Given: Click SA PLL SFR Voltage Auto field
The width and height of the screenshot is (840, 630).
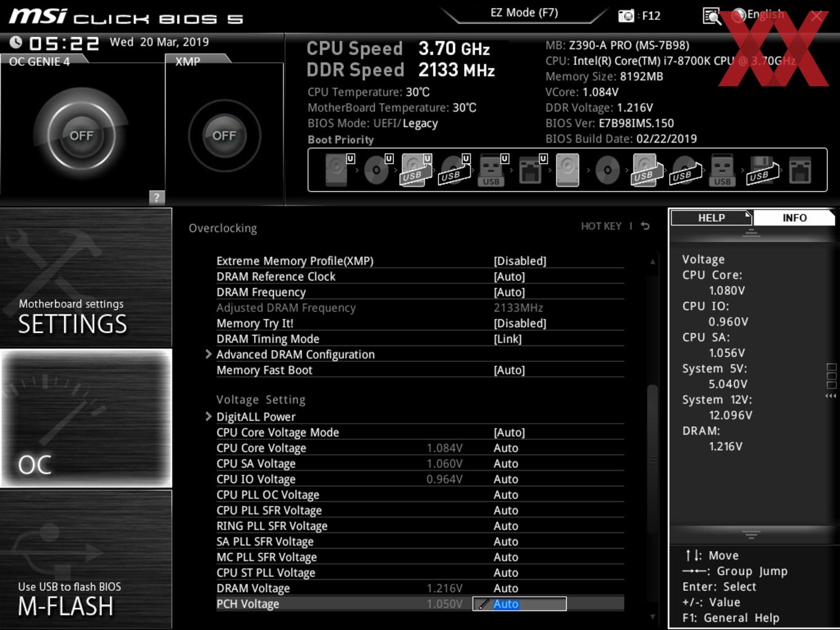Looking at the screenshot, I should pos(506,541).
